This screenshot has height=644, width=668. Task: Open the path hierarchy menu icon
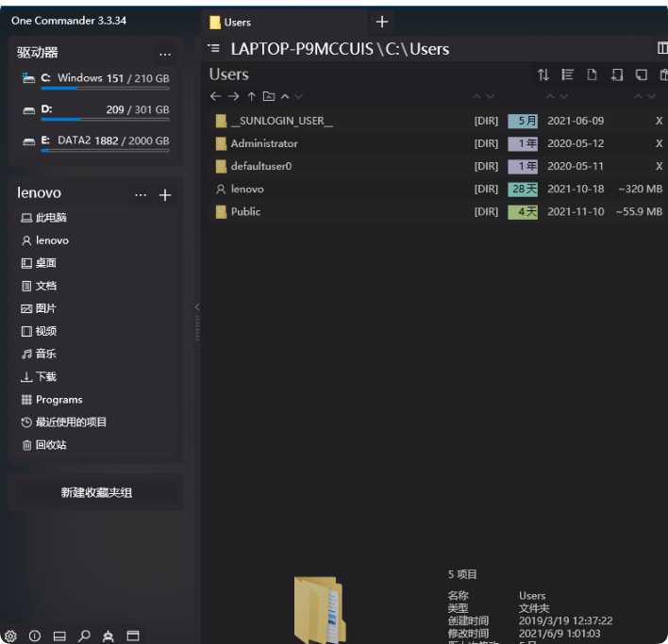(x=214, y=48)
